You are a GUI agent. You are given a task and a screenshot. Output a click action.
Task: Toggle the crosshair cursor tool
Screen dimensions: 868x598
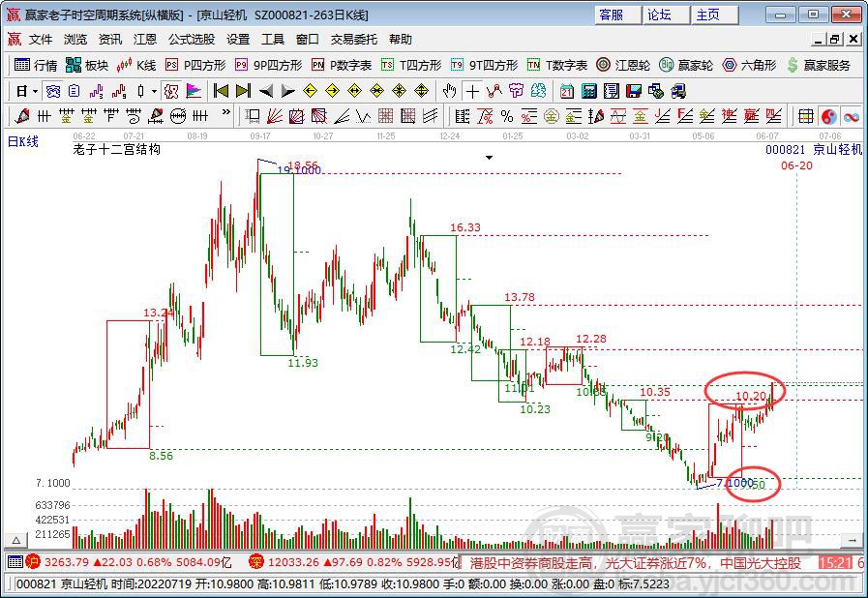[472, 91]
